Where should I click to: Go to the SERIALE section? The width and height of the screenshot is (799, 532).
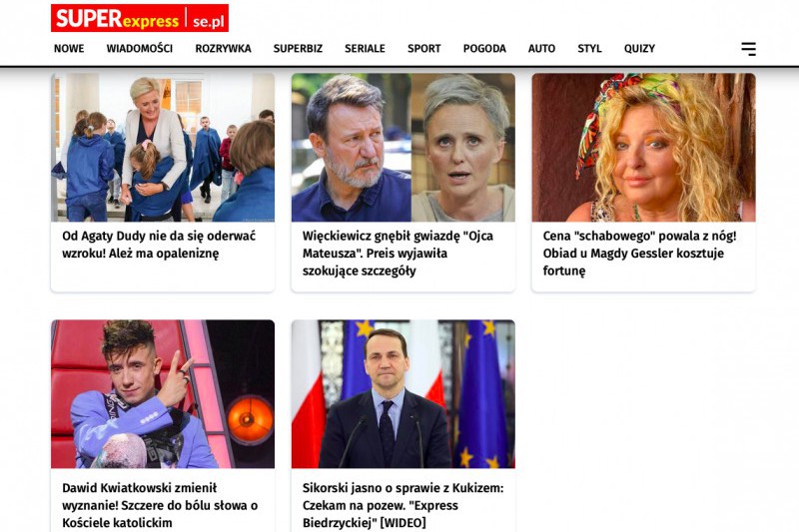tap(365, 48)
